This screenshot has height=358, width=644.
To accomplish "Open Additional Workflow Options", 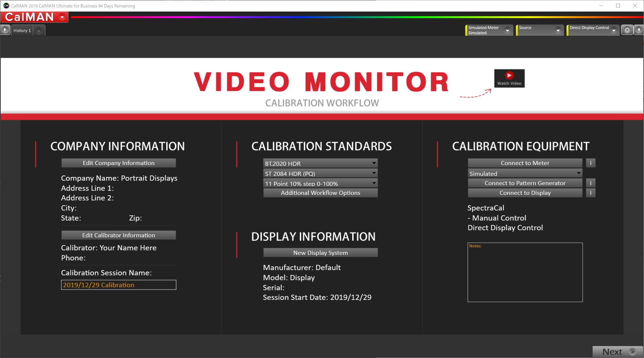I will point(321,193).
